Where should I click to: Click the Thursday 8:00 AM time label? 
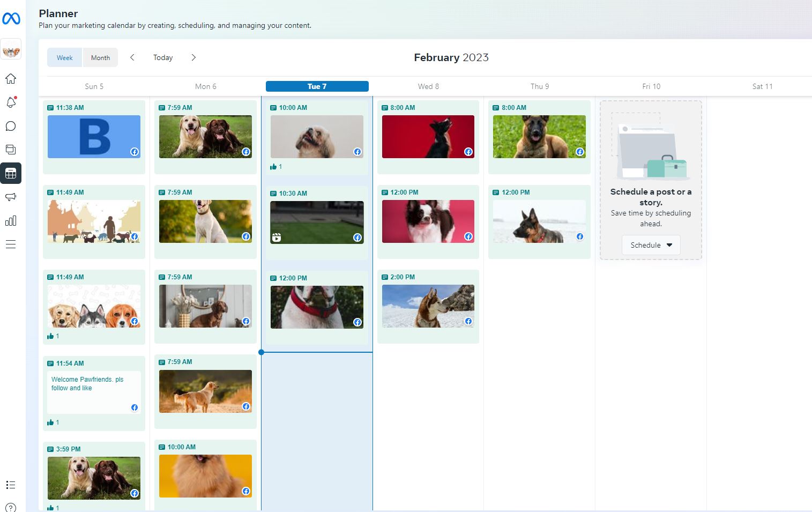click(514, 108)
